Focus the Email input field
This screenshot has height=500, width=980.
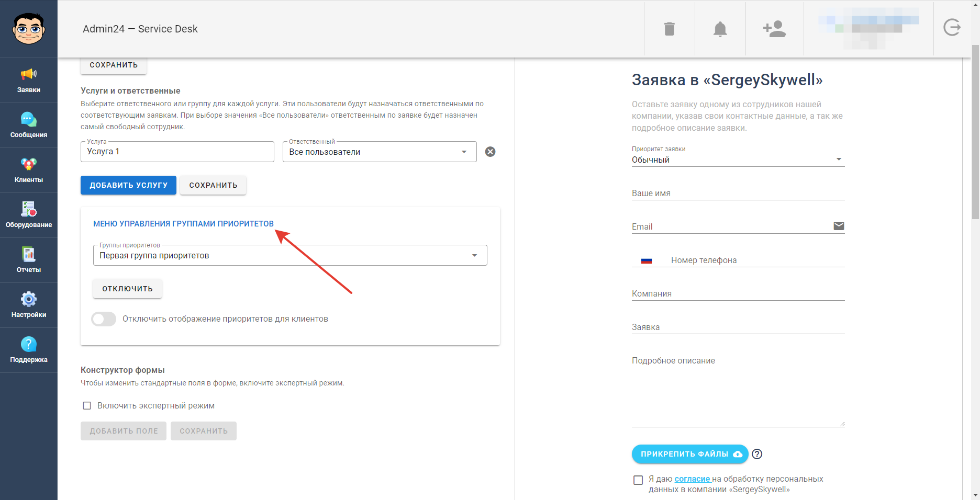coord(731,226)
